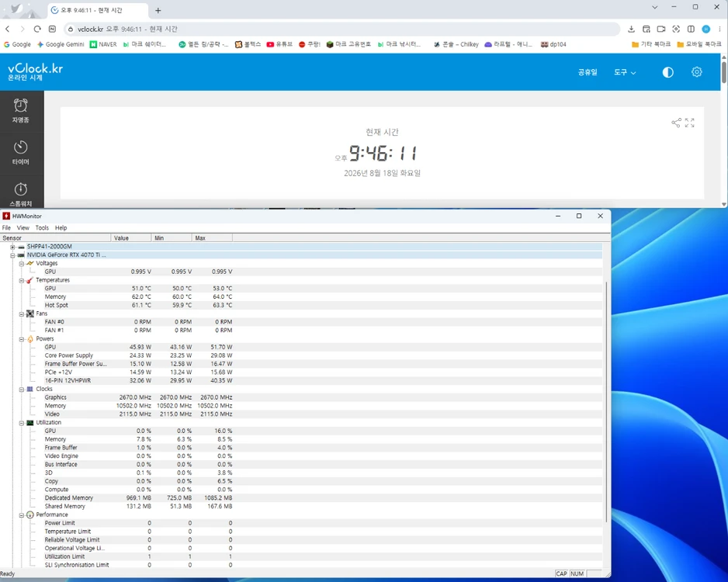
Task: Open HWMonitor Help menu
Action: click(x=61, y=228)
